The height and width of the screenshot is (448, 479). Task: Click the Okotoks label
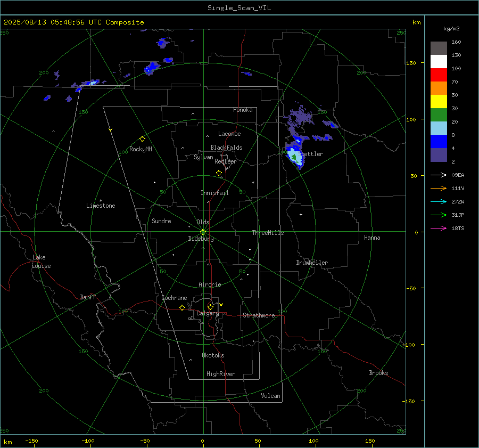click(213, 355)
